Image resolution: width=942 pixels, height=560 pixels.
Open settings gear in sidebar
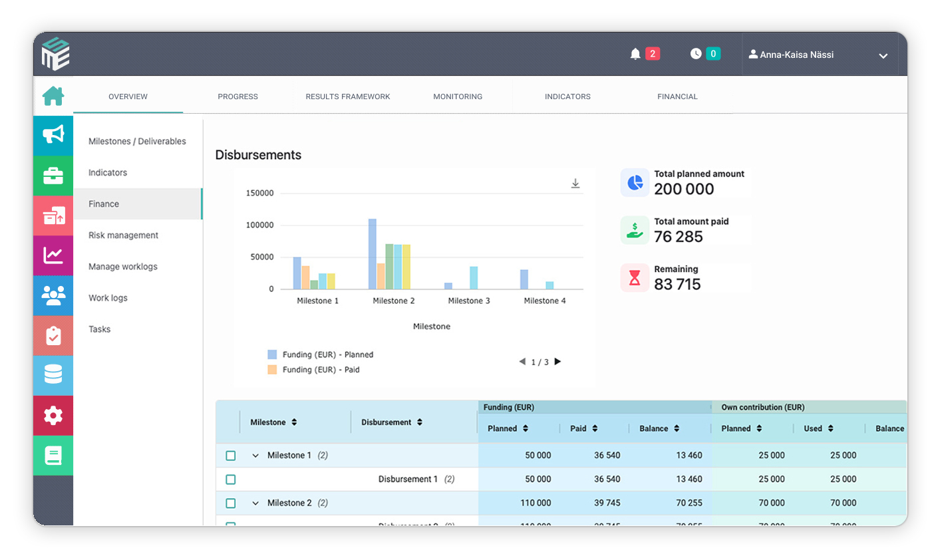[x=53, y=416]
